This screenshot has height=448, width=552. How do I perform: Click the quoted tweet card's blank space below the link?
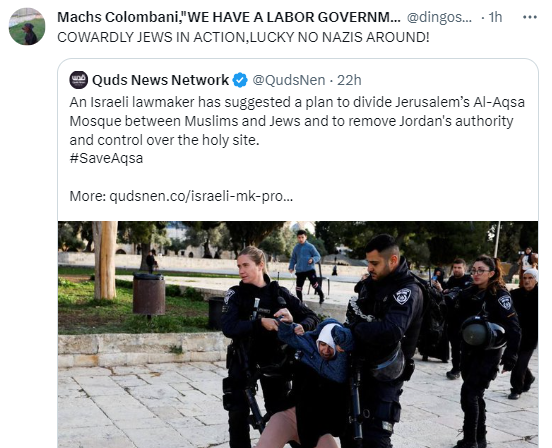pos(298,212)
